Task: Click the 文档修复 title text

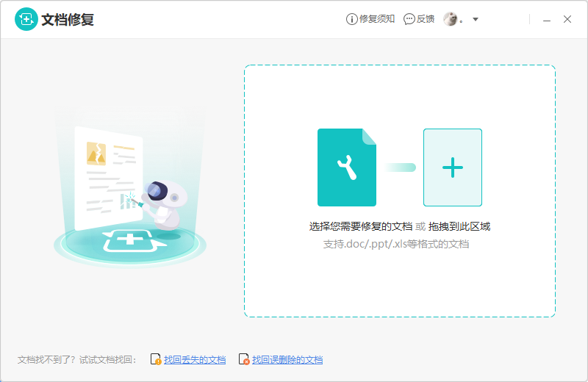Action: [68, 20]
